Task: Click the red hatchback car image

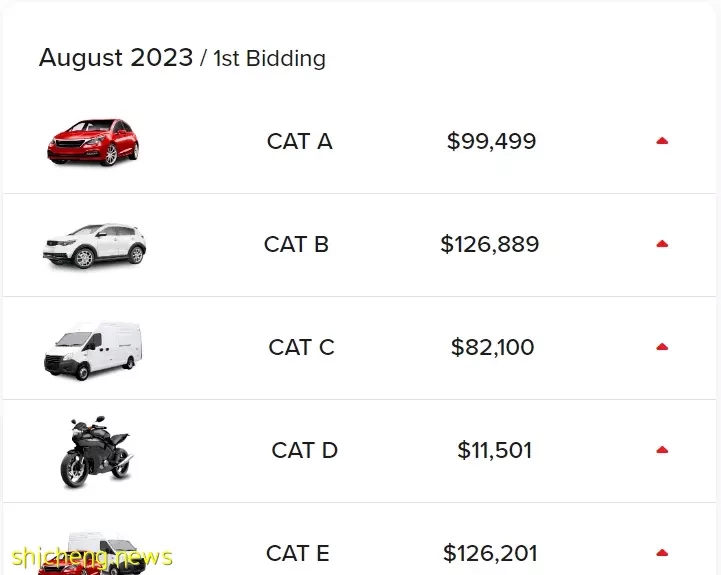Action: coord(93,142)
